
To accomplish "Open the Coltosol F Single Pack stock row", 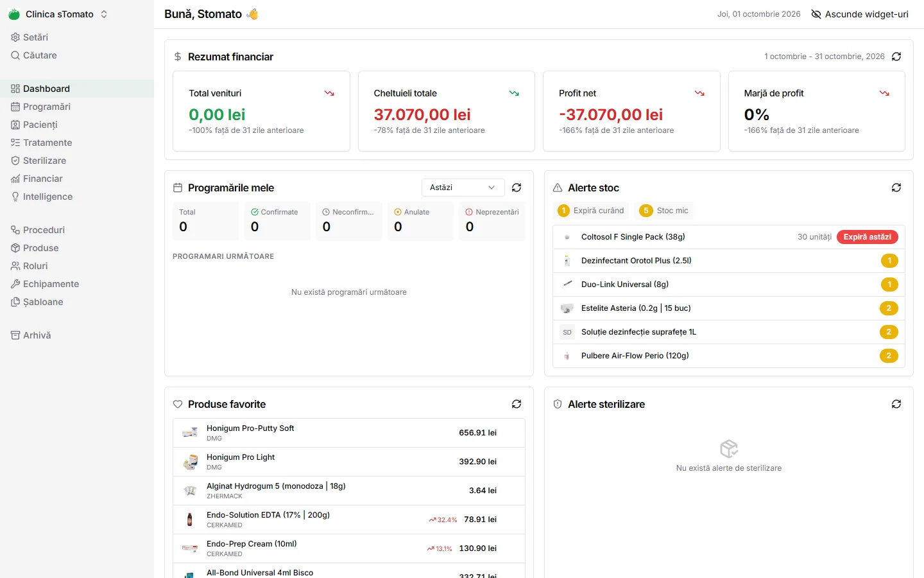I will (x=729, y=237).
